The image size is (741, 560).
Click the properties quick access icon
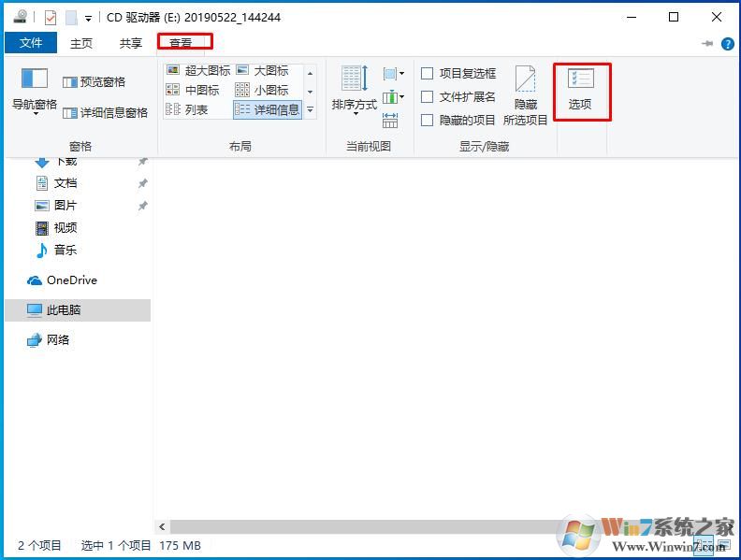51,18
